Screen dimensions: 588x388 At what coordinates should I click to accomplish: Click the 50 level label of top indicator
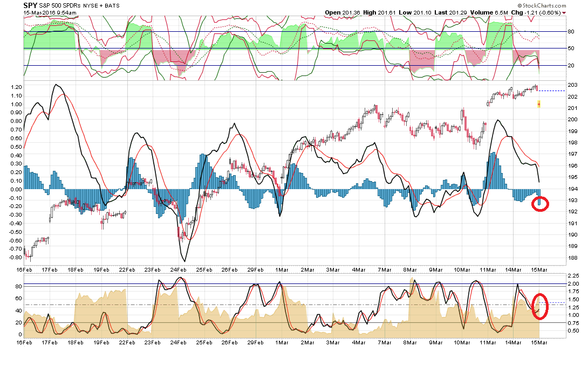click(571, 48)
